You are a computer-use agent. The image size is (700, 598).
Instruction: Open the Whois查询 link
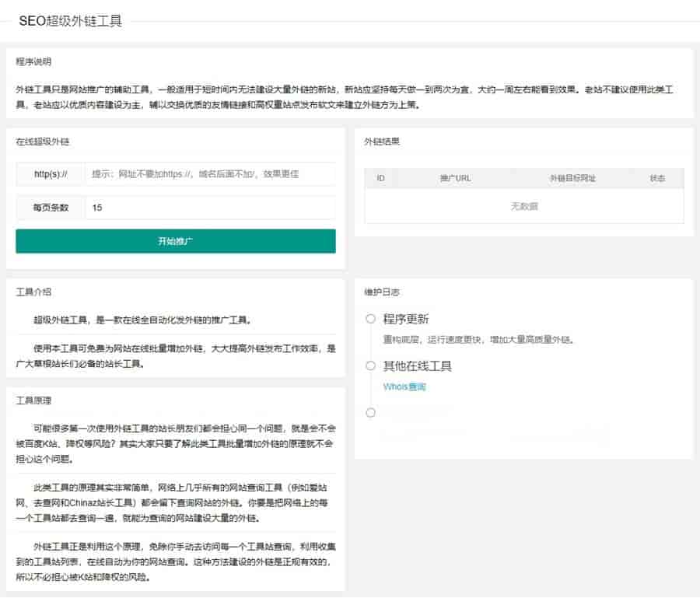coord(404,386)
